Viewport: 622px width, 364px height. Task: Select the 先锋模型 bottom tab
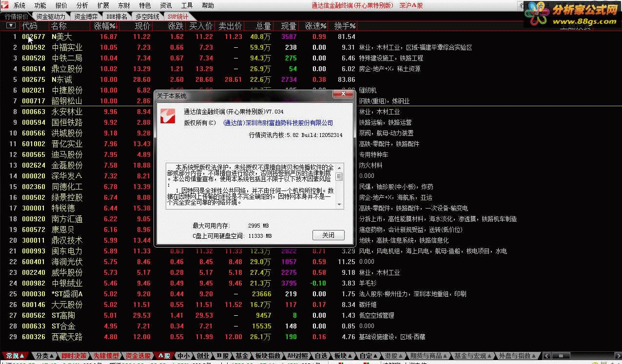pyautogui.click(x=106, y=356)
